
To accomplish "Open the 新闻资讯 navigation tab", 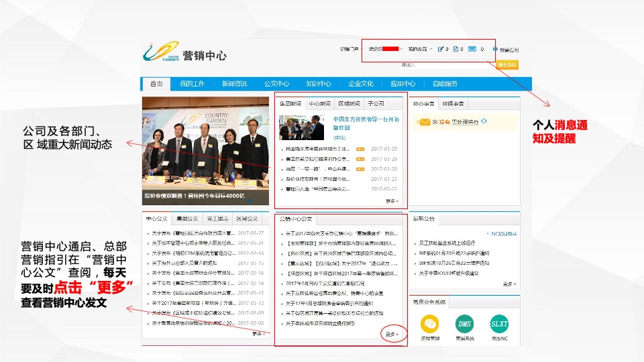I will [235, 84].
